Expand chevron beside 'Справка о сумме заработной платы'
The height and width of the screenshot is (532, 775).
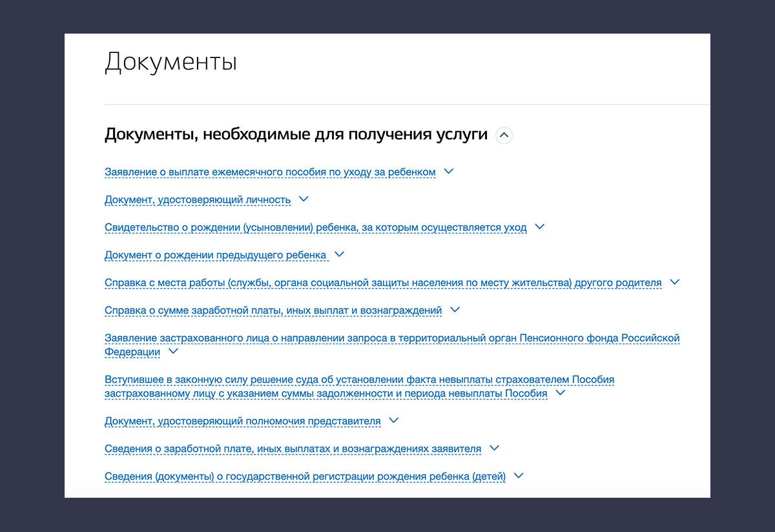tap(455, 310)
